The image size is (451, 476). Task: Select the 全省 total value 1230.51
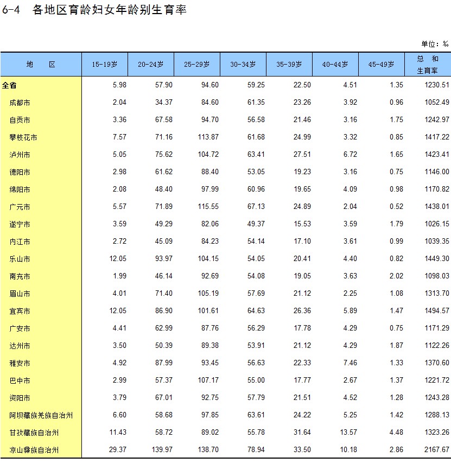coord(437,85)
